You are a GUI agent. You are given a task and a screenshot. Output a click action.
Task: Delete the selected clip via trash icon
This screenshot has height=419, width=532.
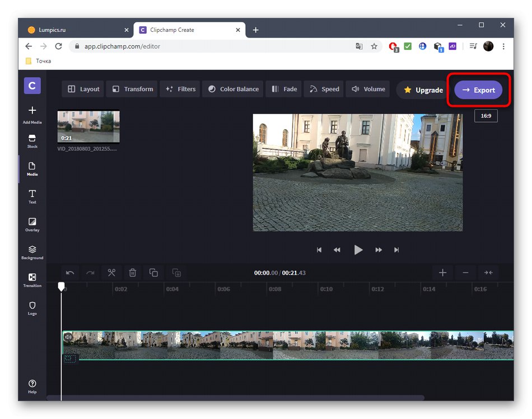point(133,272)
